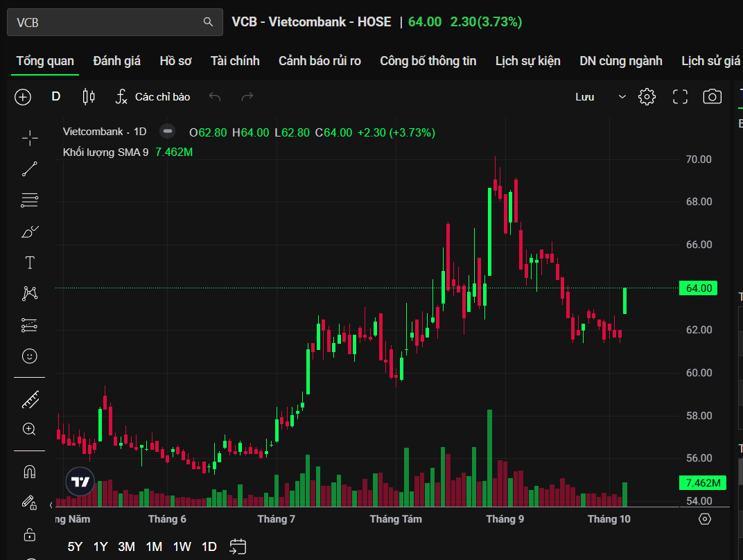Select the Text annotation tool
Screen dimensions: 743x560
pos(30,263)
